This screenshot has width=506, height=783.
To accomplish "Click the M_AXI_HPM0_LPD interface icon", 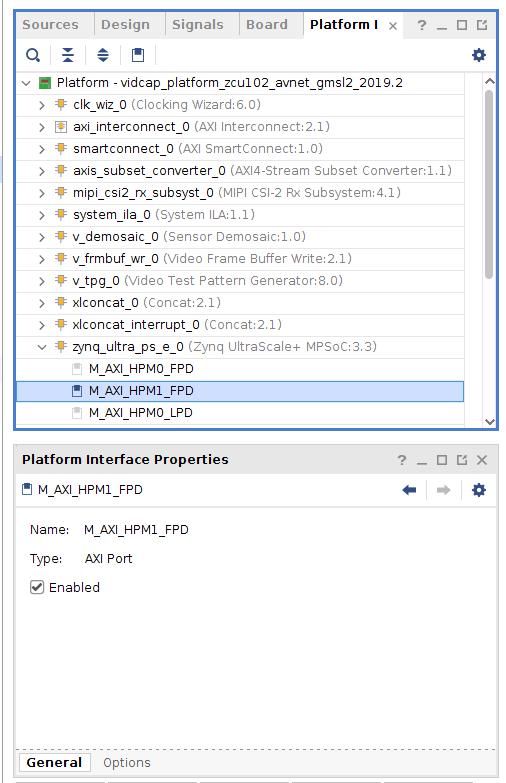I will coord(76,413).
